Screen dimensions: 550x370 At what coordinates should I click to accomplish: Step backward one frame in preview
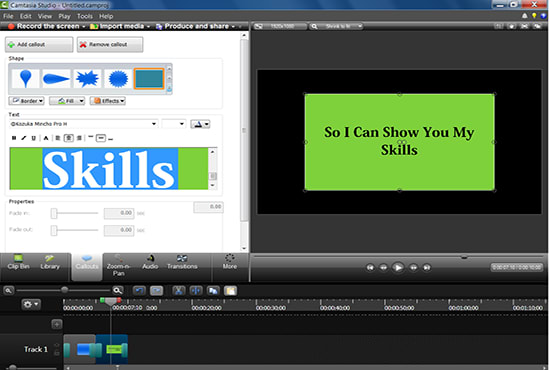(x=384, y=268)
